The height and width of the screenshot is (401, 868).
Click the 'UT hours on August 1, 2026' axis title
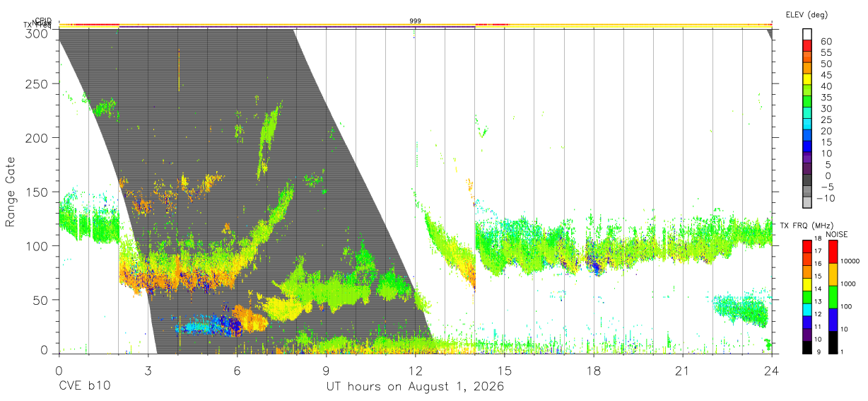pyautogui.click(x=415, y=388)
